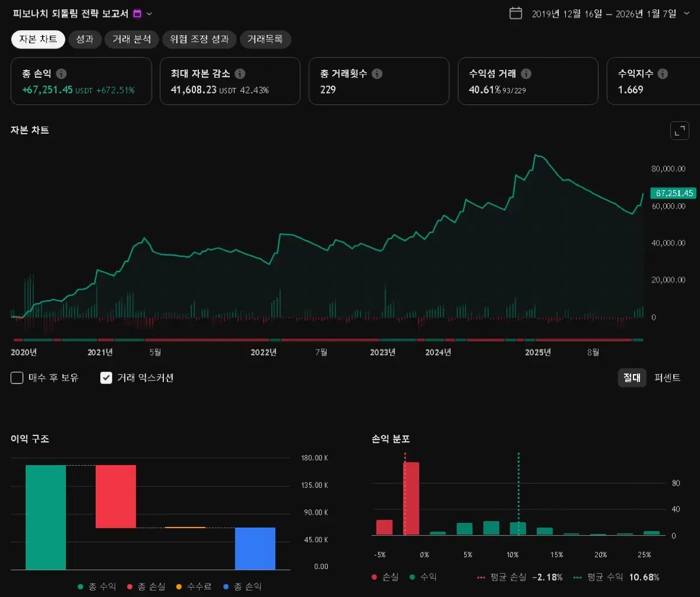700x597 pixels.
Task: Switch to the 성과 tab
Action: click(x=85, y=39)
